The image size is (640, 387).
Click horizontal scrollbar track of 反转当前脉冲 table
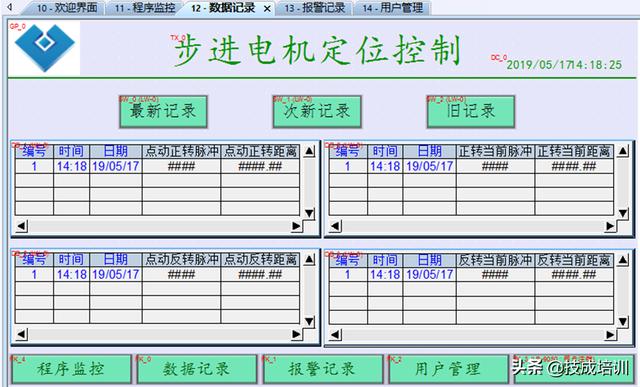(x=473, y=335)
